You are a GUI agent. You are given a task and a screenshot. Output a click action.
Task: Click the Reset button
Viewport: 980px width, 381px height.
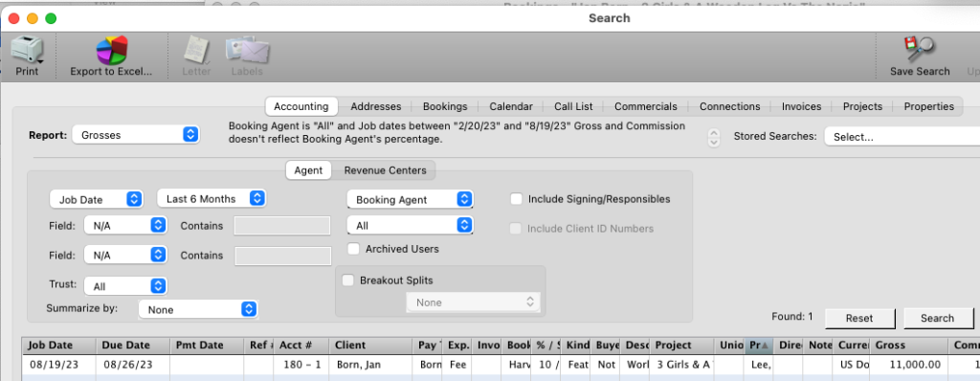[x=859, y=318]
